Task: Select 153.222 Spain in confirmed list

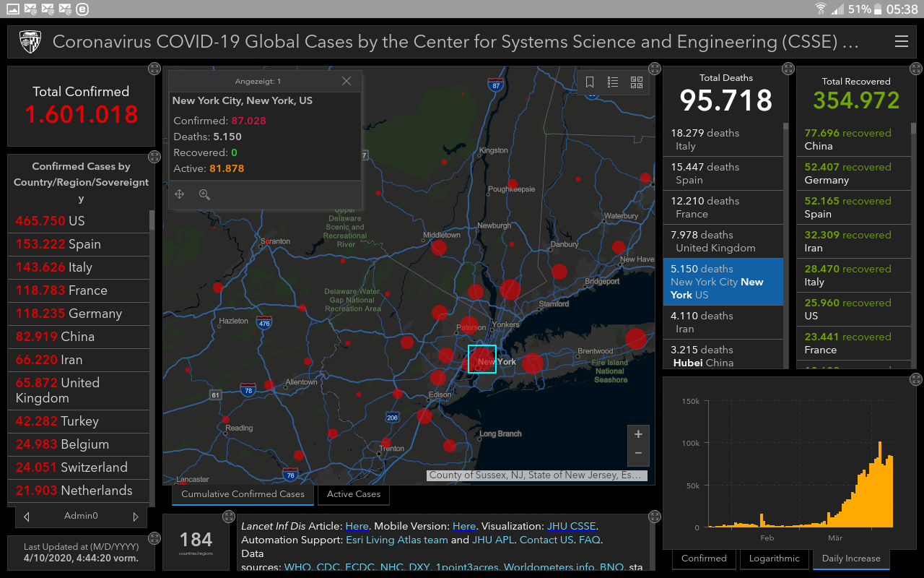Action: click(x=79, y=244)
